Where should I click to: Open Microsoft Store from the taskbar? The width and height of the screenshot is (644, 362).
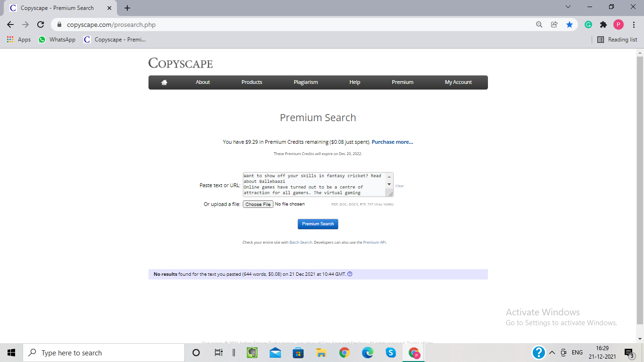(298, 353)
